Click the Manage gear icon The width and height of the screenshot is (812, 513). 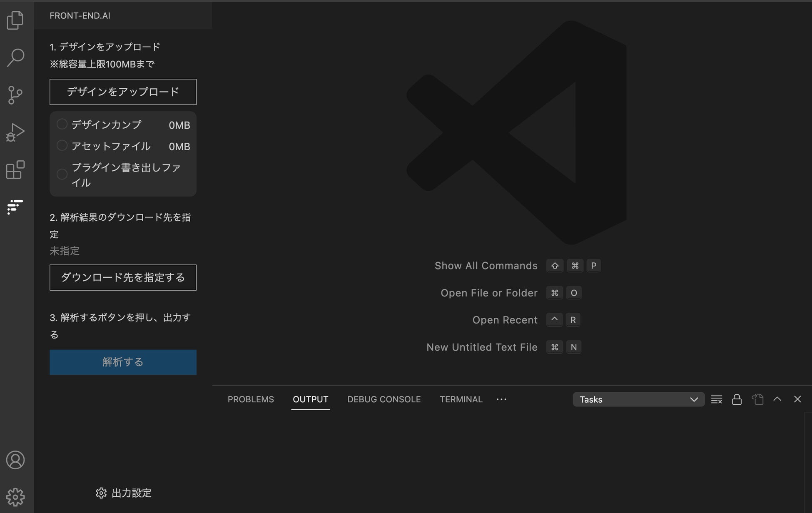pos(15,497)
